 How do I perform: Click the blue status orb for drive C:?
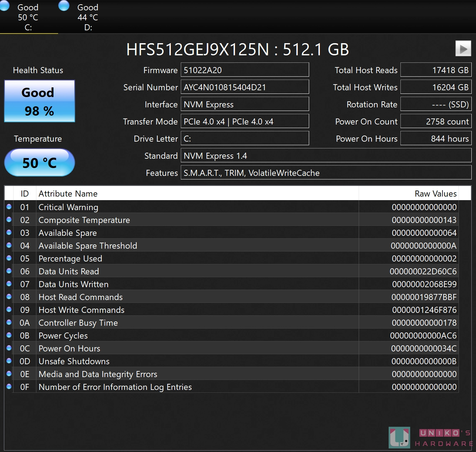click(x=4, y=5)
